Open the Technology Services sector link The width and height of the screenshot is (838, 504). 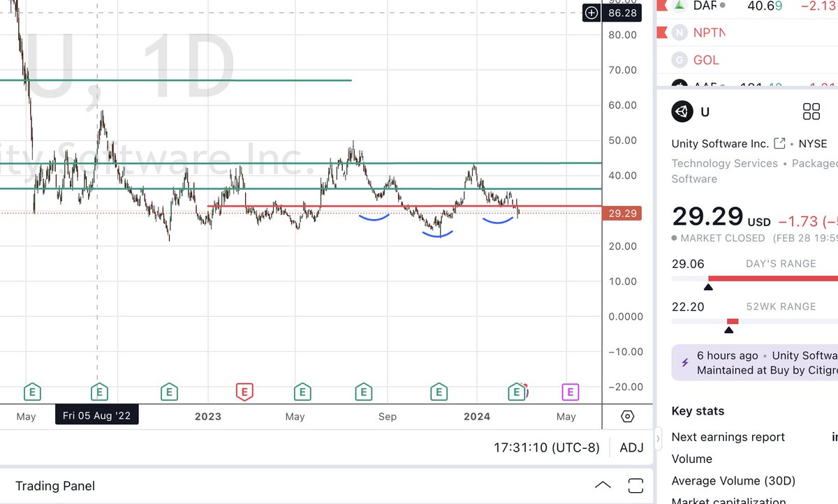point(724,163)
